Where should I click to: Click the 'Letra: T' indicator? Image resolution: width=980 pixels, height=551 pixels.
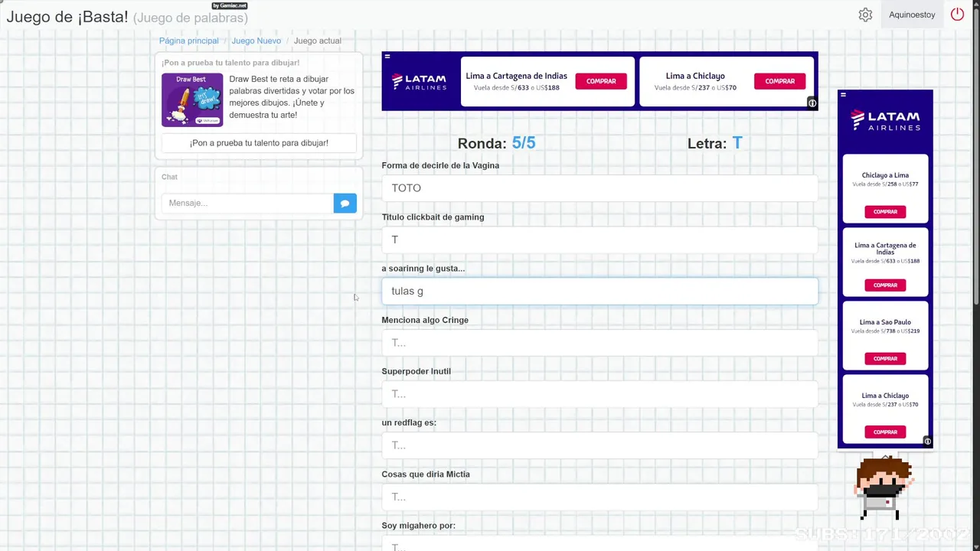714,143
